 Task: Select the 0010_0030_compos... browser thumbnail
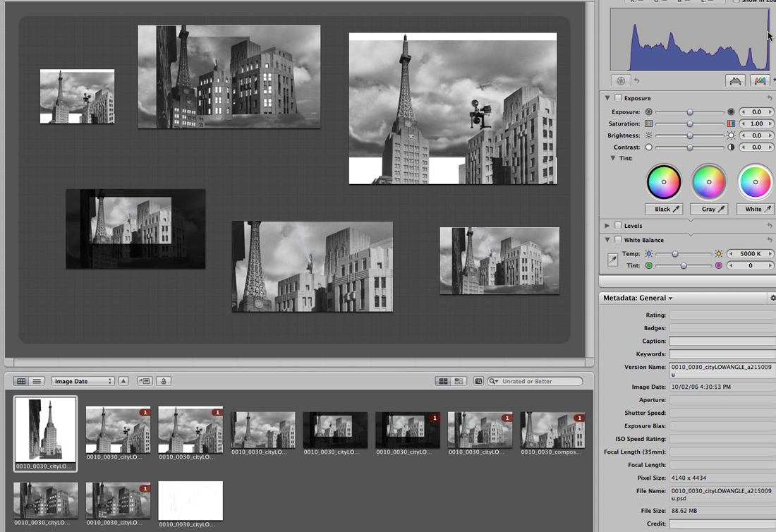click(552, 430)
